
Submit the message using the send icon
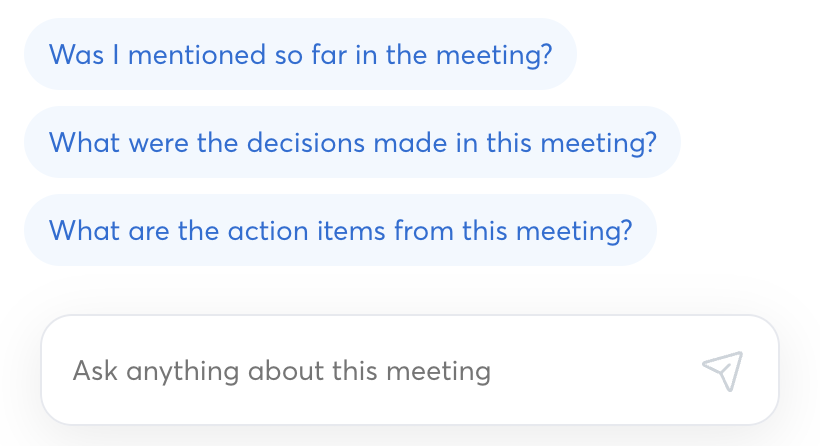[722, 371]
